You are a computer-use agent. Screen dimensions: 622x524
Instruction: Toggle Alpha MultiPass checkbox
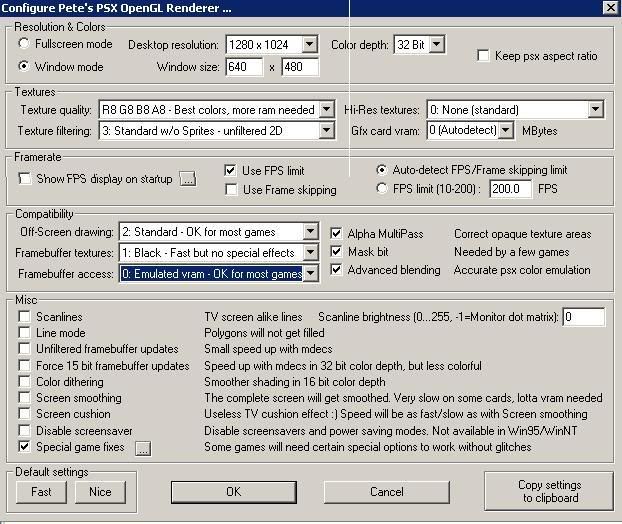coord(336,234)
